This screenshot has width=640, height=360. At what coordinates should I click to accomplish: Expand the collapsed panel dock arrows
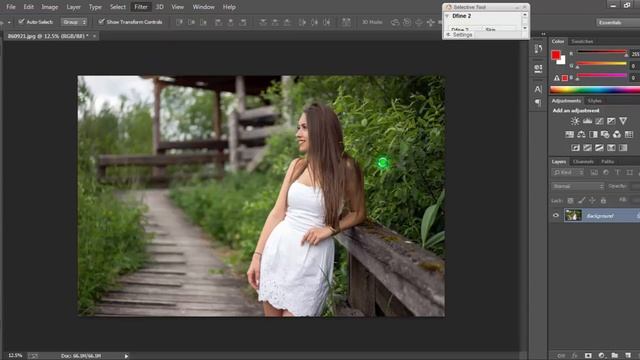pos(543,34)
